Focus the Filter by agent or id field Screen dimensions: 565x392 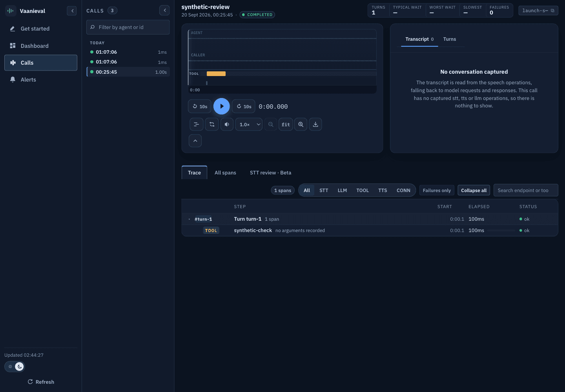[128, 27]
